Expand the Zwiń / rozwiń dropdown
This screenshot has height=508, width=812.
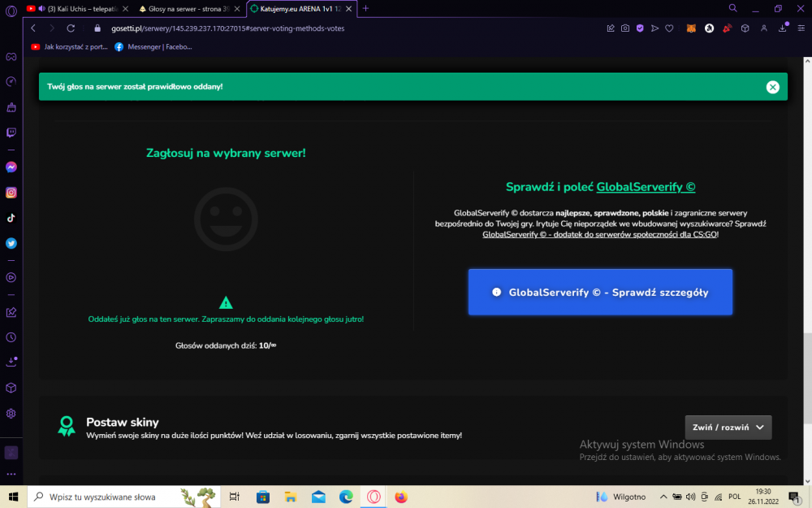[728, 428]
